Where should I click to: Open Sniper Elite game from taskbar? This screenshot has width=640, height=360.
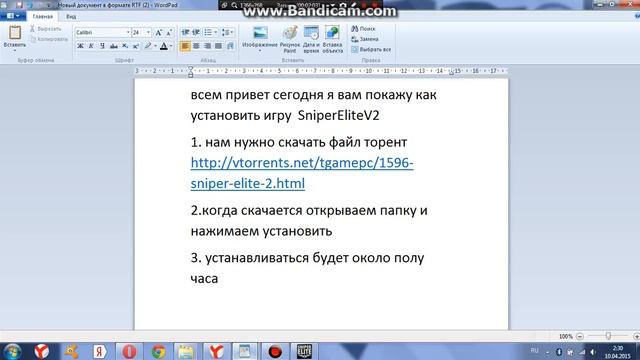coord(304,351)
